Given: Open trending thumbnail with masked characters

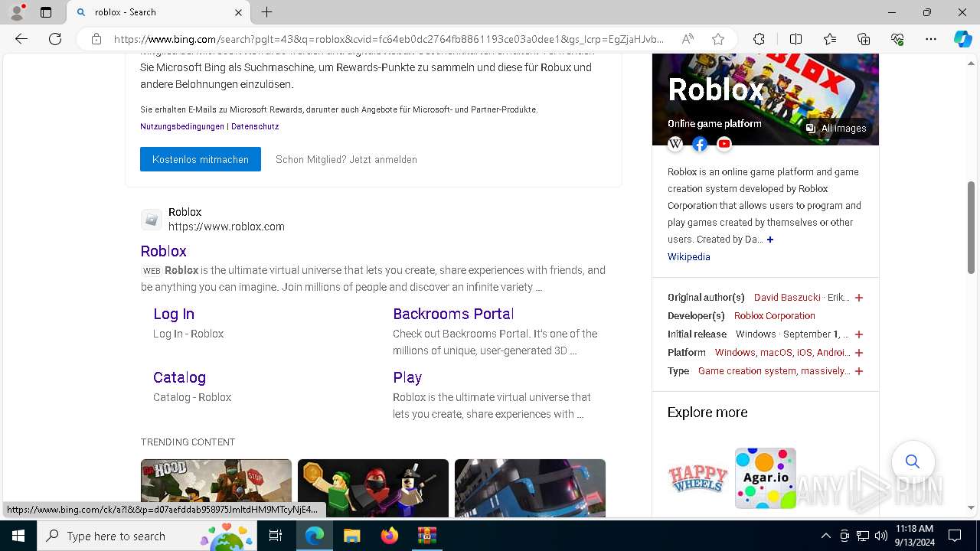Looking at the screenshot, I should pyautogui.click(x=373, y=488).
